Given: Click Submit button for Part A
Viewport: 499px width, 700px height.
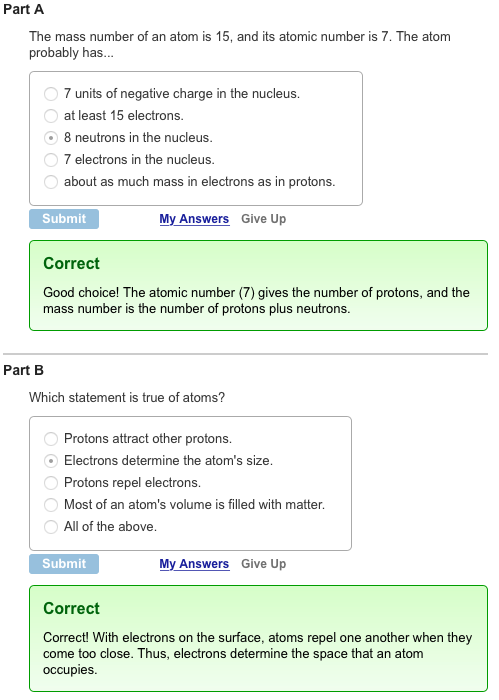Looking at the screenshot, I should (x=64, y=219).
